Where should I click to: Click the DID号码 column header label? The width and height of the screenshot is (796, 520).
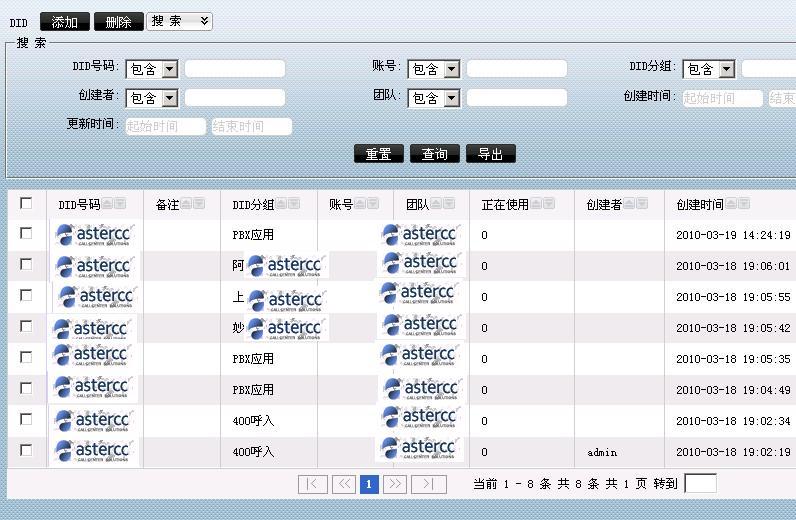coord(79,205)
